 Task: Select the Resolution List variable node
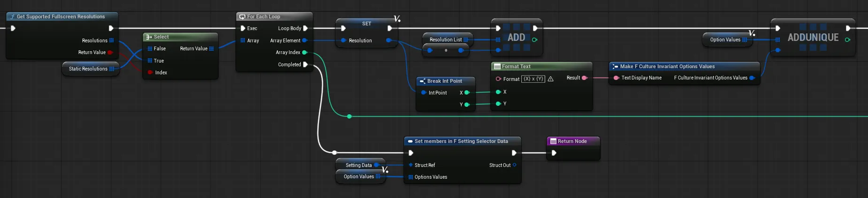click(448, 40)
